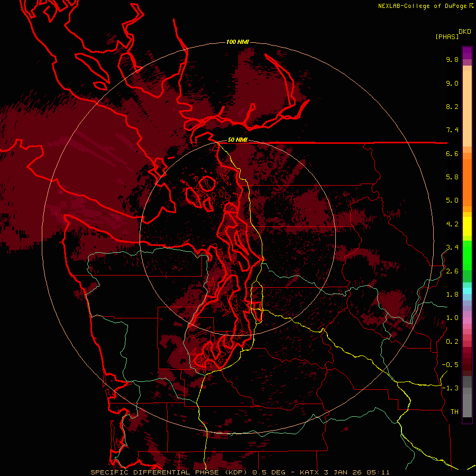Click the 3 JAN 26 date text
476x476 pixels.
coord(343,472)
